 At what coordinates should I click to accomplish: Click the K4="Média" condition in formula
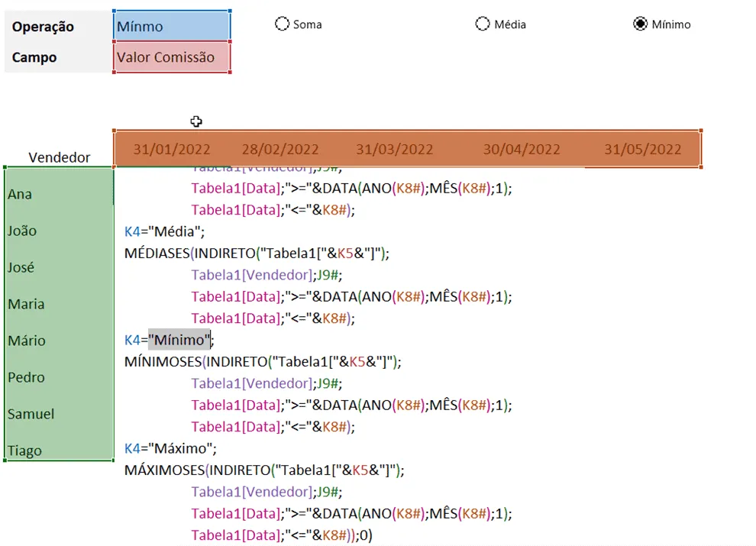[164, 231]
